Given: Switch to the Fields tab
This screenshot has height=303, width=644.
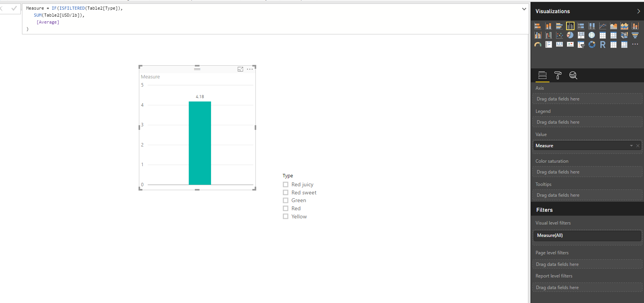Looking at the screenshot, I should [x=543, y=75].
